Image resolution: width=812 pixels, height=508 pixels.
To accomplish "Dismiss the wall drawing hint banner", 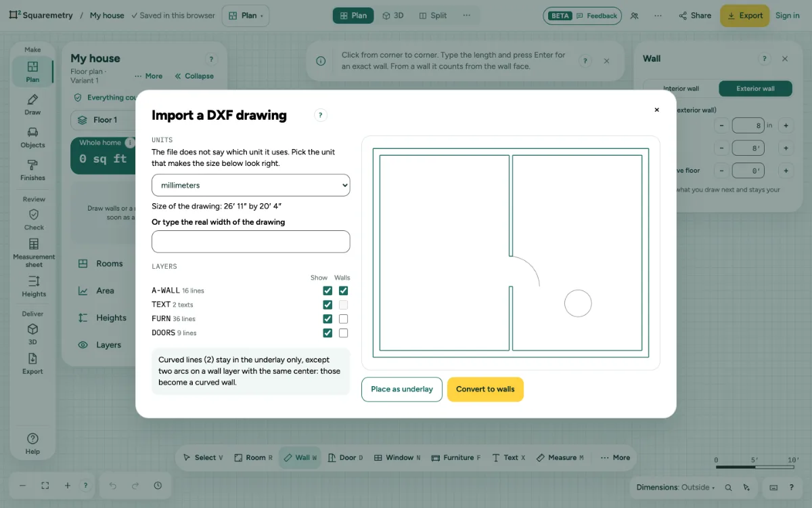I will (x=606, y=61).
